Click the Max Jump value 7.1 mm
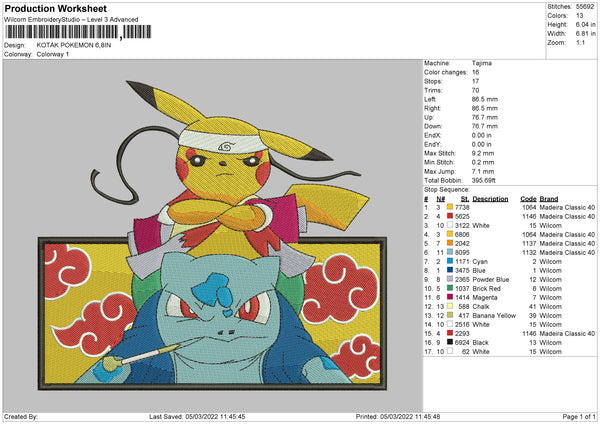Screen dimensions: 600x424 click(x=483, y=171)
